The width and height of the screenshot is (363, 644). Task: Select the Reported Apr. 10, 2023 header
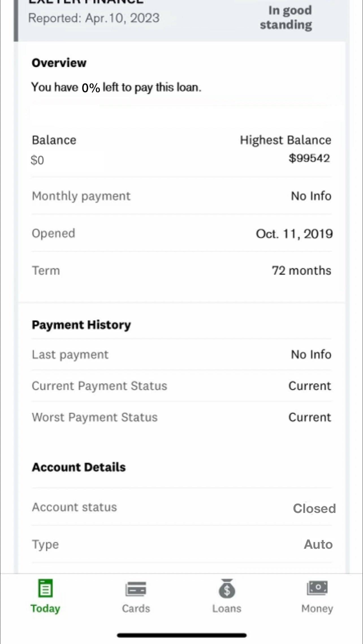point(94,18)
